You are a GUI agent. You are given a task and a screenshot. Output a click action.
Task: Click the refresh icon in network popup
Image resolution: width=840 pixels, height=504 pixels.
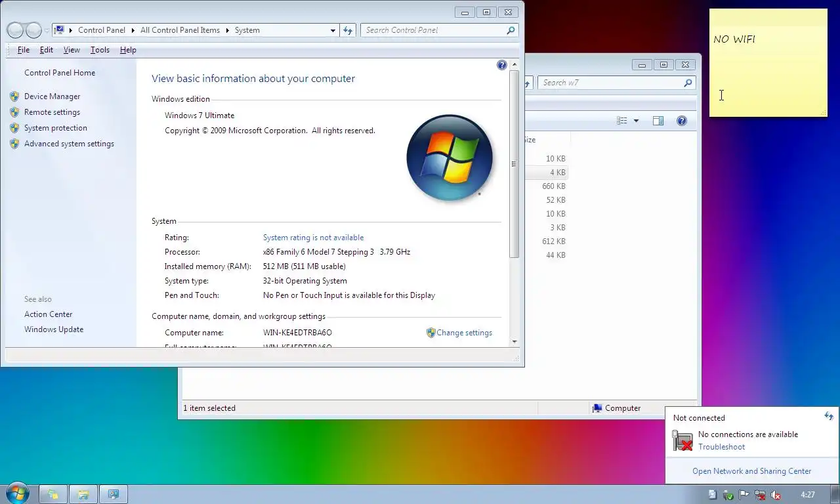pos(828,416)
